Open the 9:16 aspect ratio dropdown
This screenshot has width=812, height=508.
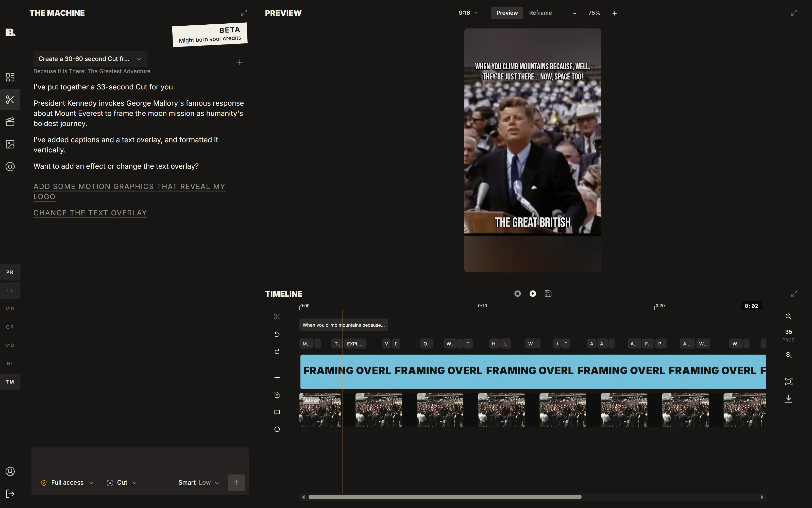pos(468,13)
